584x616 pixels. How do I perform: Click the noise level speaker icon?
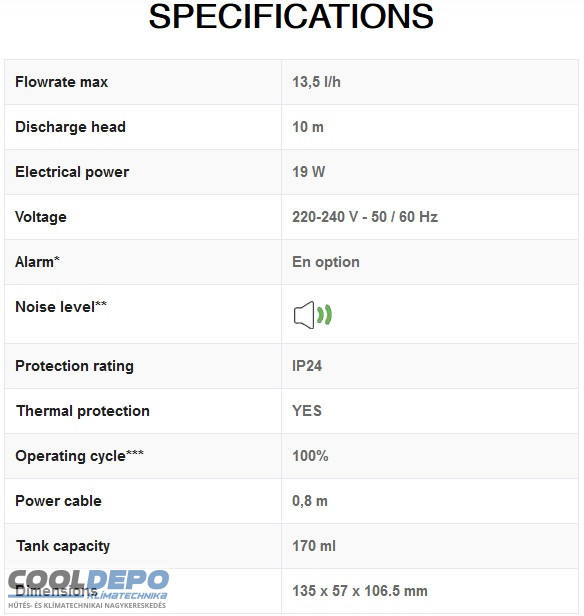pos(313,315)
